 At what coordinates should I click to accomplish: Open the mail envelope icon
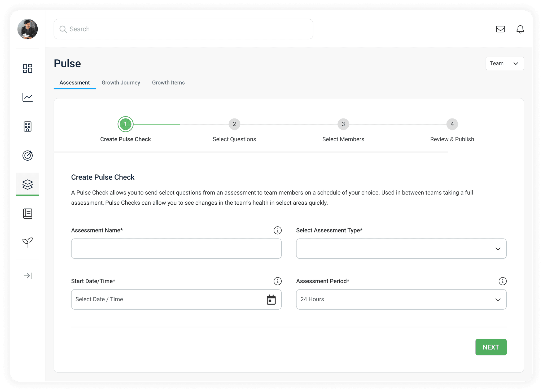(500, 29)
